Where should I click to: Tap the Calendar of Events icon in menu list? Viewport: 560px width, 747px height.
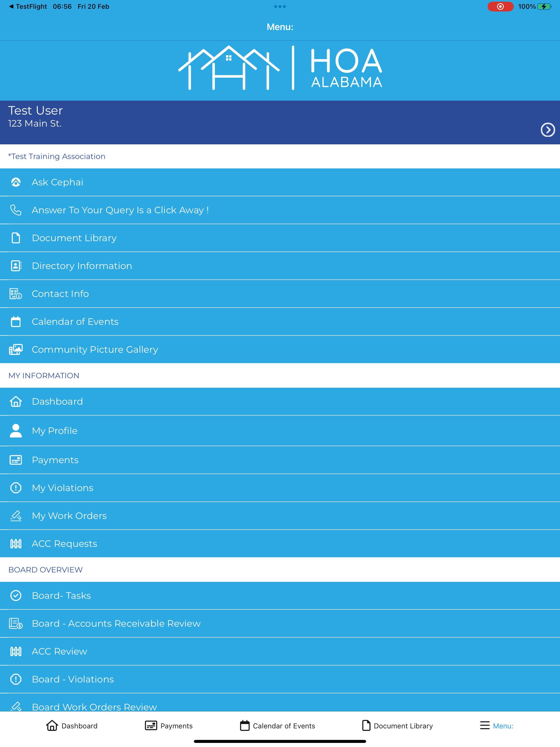(16, 322)
